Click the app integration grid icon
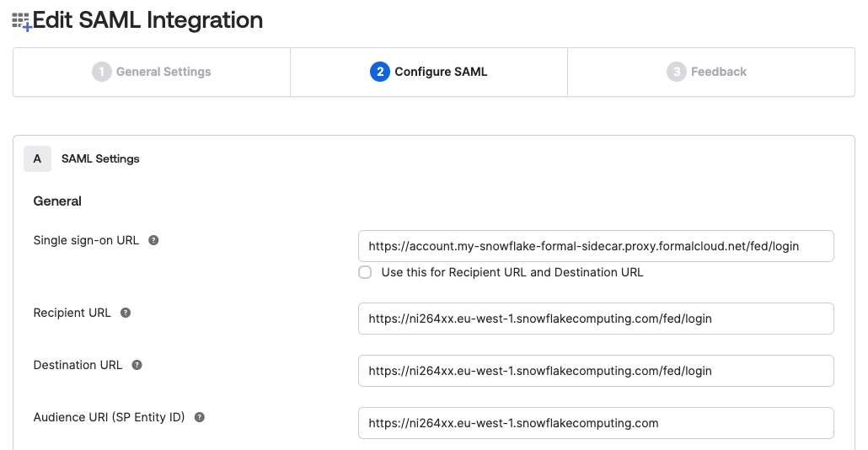The height and width of the screenshot is (450, 868). [21, 22]
